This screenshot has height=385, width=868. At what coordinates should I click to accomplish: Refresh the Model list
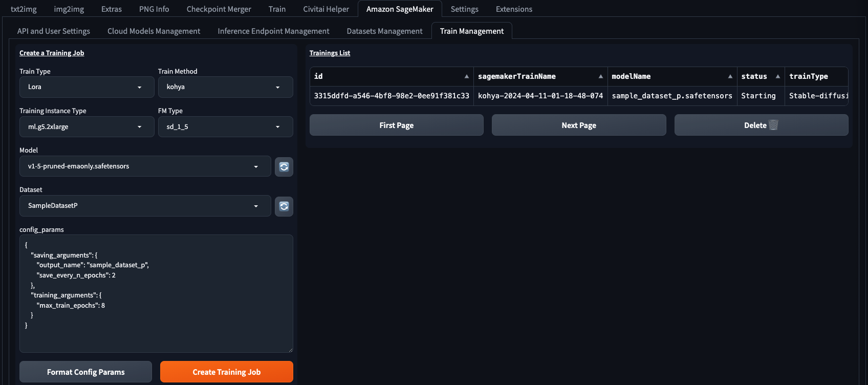(x=284, y=167)
